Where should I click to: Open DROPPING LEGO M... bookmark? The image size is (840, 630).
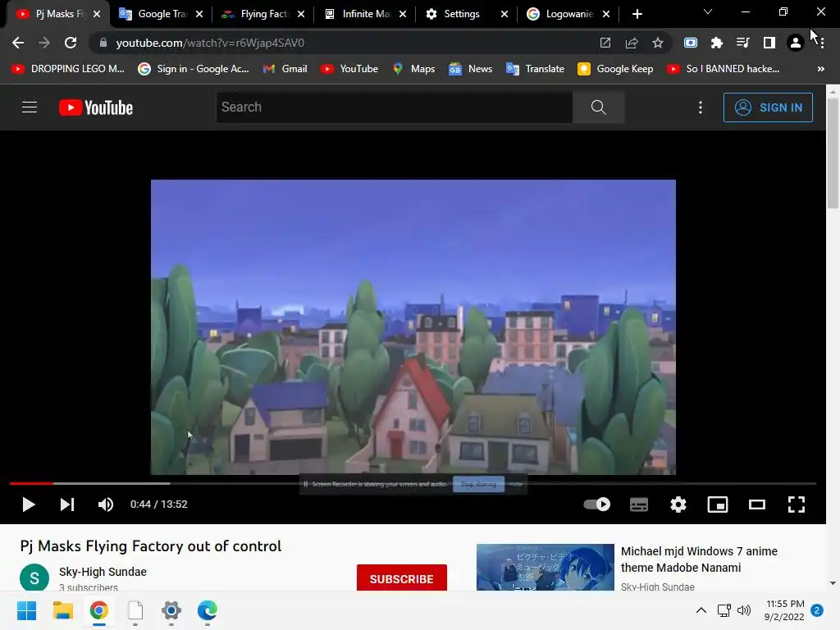coord(69,69)
